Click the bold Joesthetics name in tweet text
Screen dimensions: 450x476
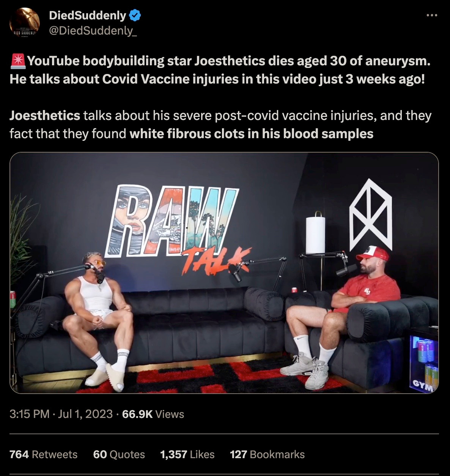click(x=45, y=115)
